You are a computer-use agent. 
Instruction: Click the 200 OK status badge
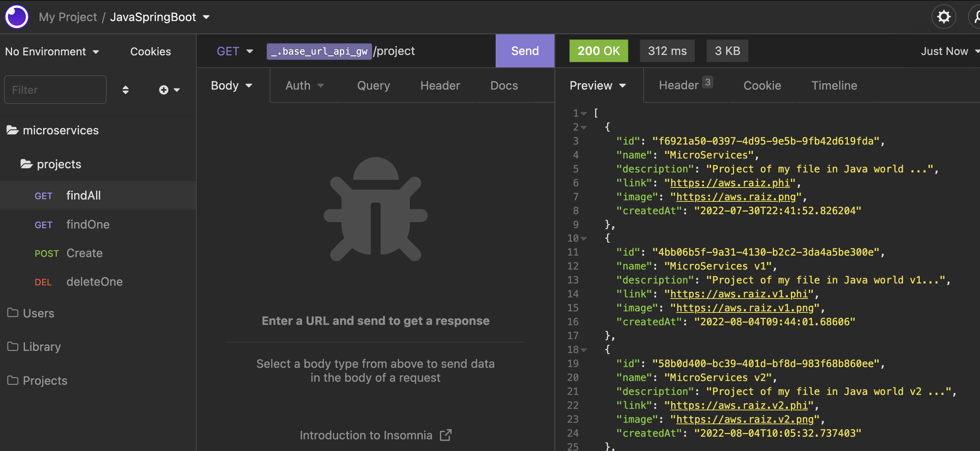pyautogui.click(x=598, y=51)
